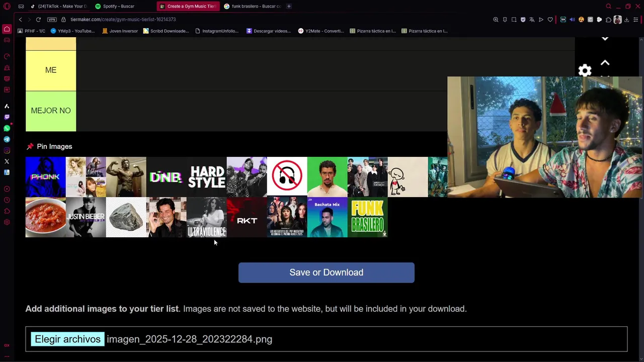Open Twitch in the Opera GX sidebar
The width and height of the screenshot is (644, 362).
point(7,117)
